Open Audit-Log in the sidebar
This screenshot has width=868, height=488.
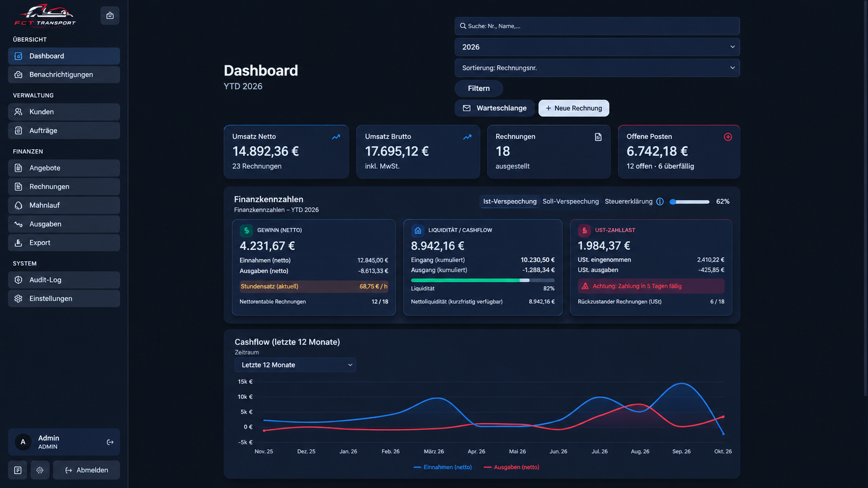pos(64,280)
